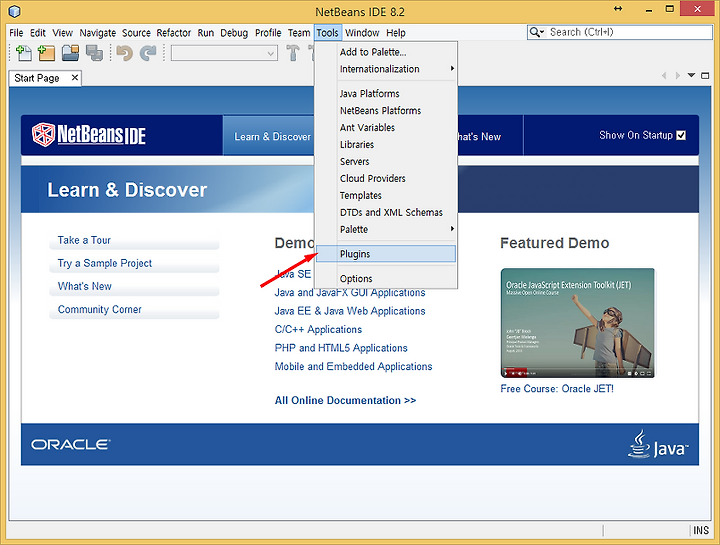Click the Oracle logo in footer
Screen dimensions: 720x545
pyautogui.click(x=70, y=444)
